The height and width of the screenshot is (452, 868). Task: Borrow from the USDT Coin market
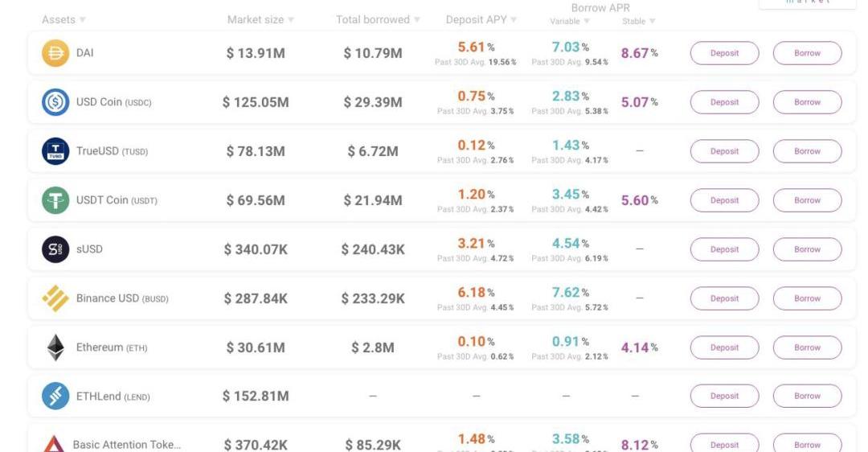pos(807,200)
